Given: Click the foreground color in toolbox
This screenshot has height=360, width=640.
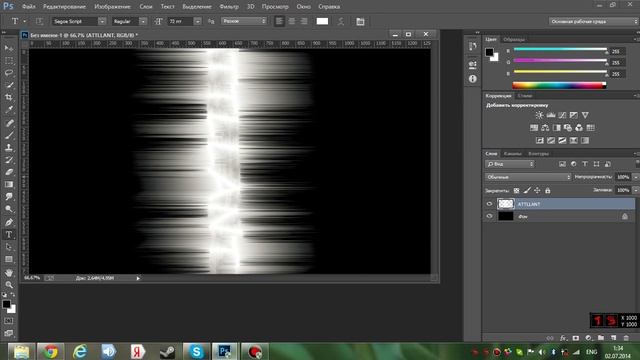Looking at the screenshot, I should pyautogui.click(x=6, y=304).
